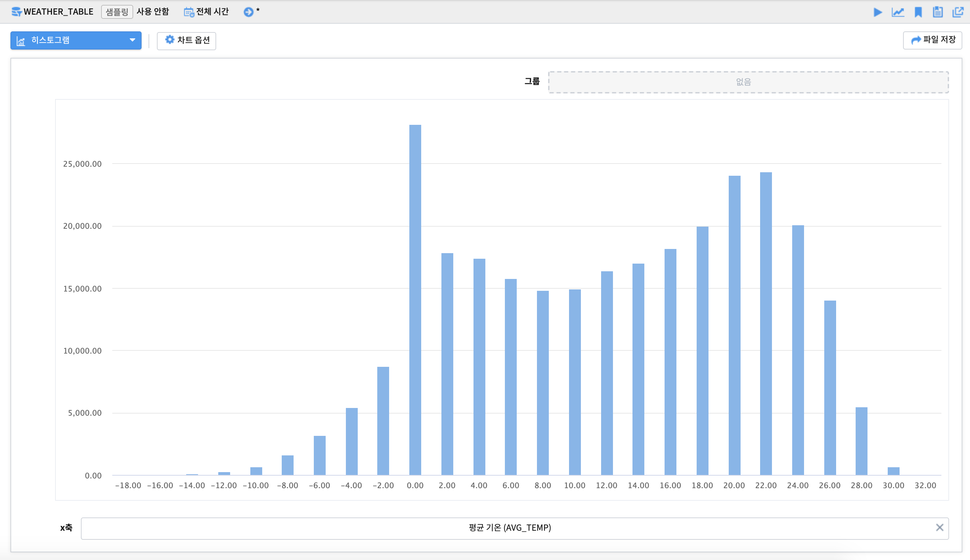
Task: Remove the AVG_TEMP x-axis field
Action: (939, 528)
